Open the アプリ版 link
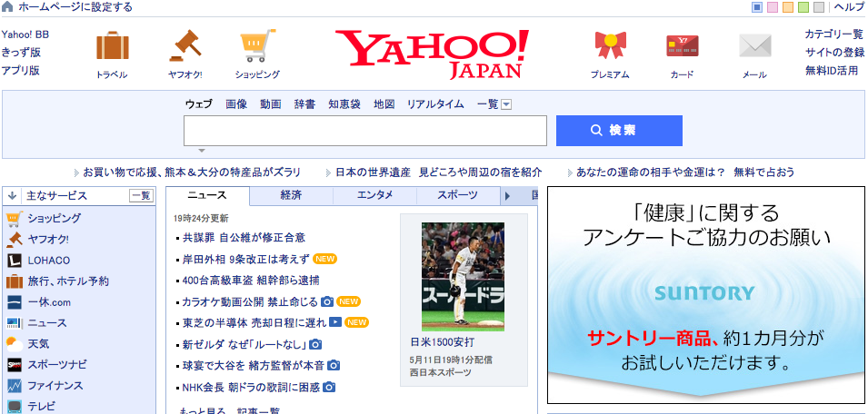Screen dimensions: 868x414 [21, 71]
